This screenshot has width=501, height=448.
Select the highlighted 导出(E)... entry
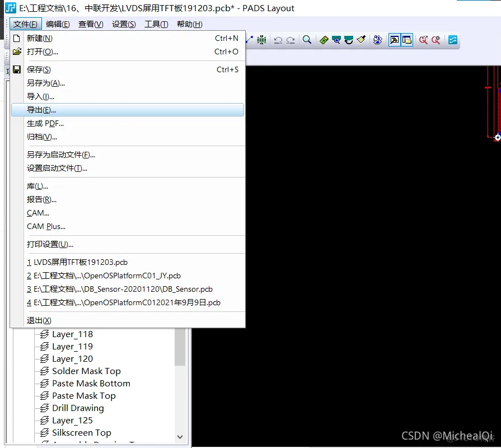coord(128,110)
